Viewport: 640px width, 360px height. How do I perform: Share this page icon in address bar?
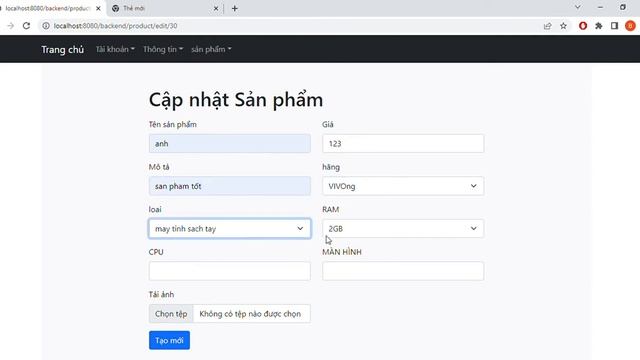click(547, 26)
